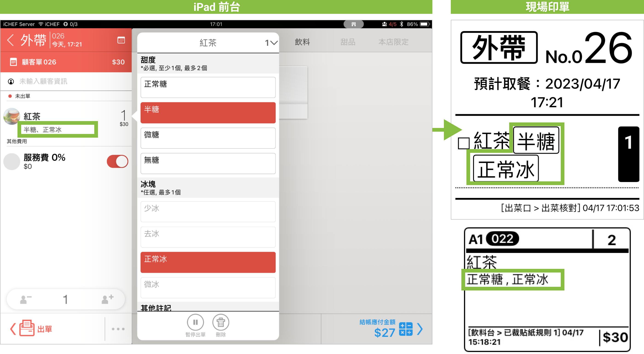Select the 無糖 option
The height and width of the screenshot is (354, 644).
208,163
